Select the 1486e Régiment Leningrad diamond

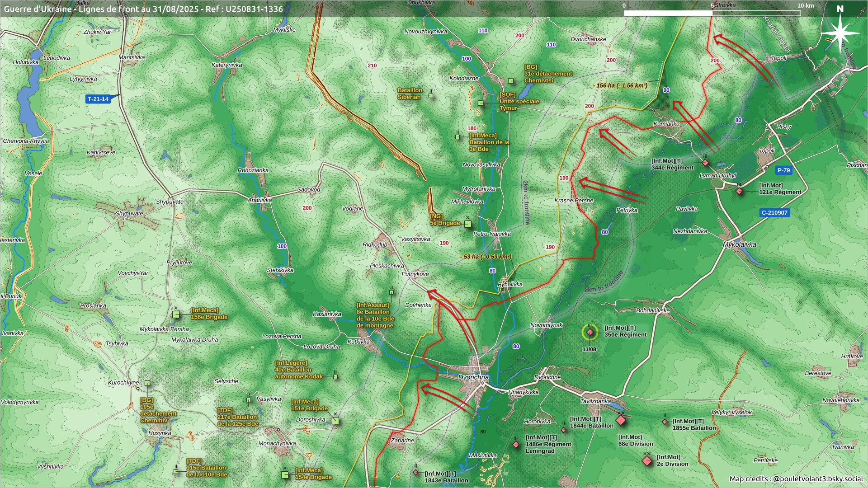point(516,445)
